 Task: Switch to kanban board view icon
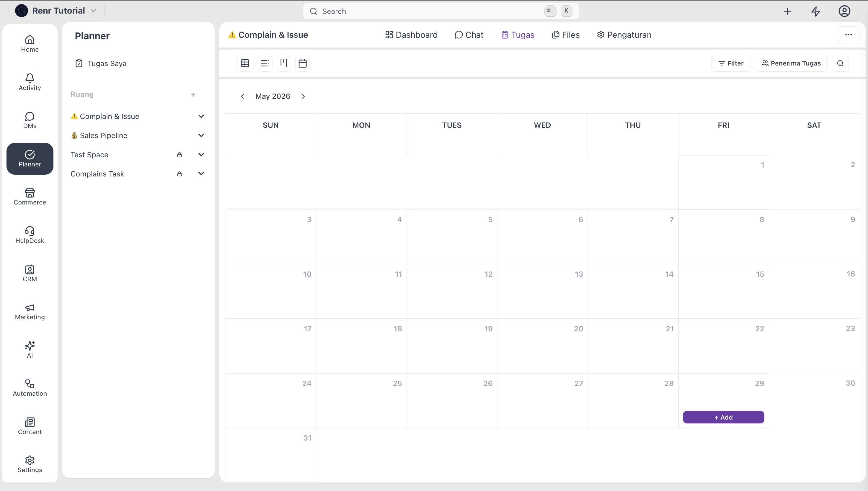click(284, 63)
